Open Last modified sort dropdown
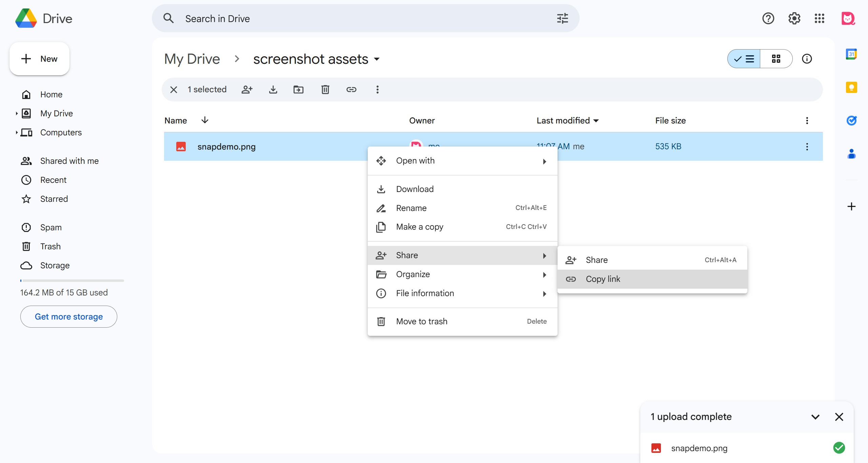The image size is (868, 463). (x=596, y=121)
